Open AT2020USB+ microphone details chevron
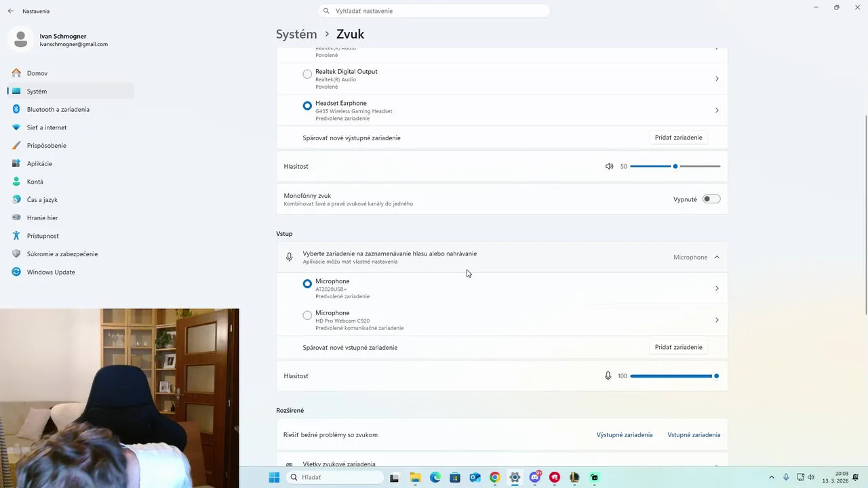Screen dimensions: 868x488 [x=717, y=289]
